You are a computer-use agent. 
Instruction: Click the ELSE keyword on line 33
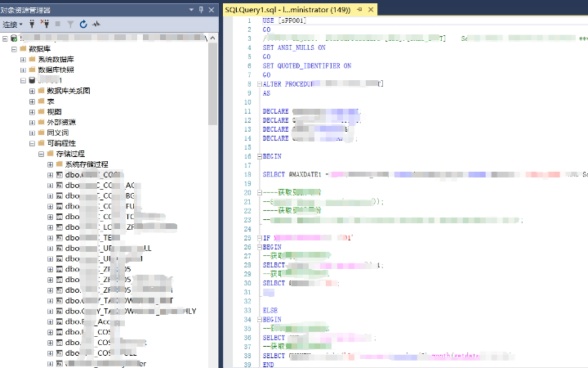(x=270, y=311)
